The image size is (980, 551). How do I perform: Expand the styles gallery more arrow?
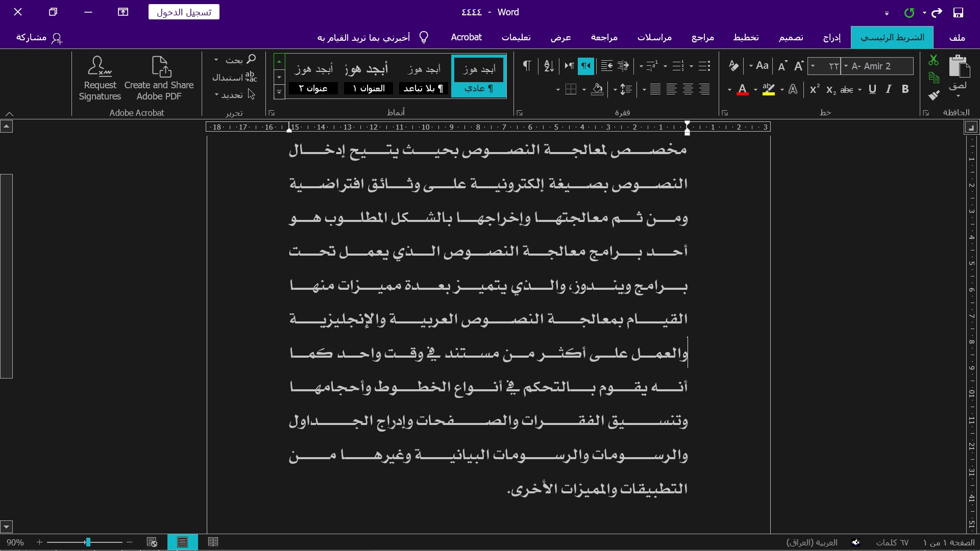click(279, 92)
